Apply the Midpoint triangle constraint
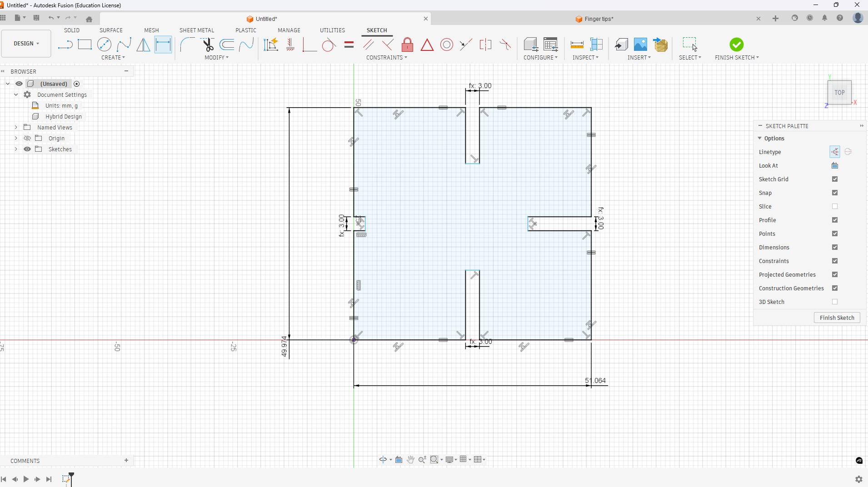 [x=427, y=45]
